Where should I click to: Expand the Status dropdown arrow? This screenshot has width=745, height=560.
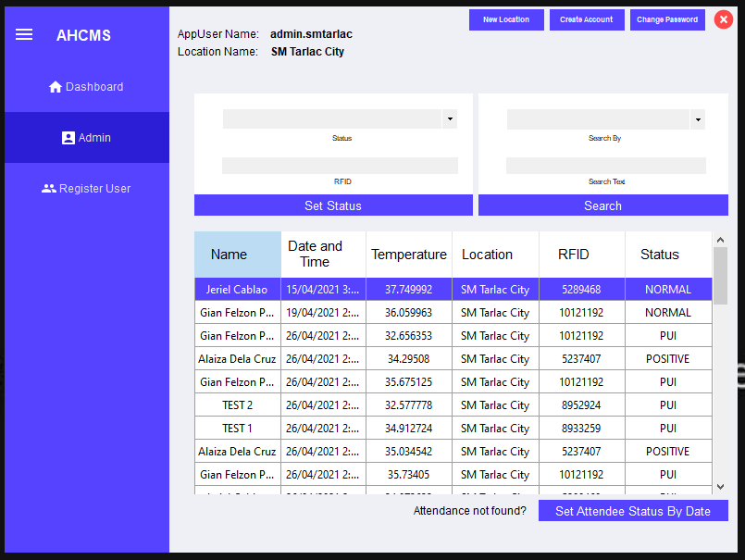[450, 119]
